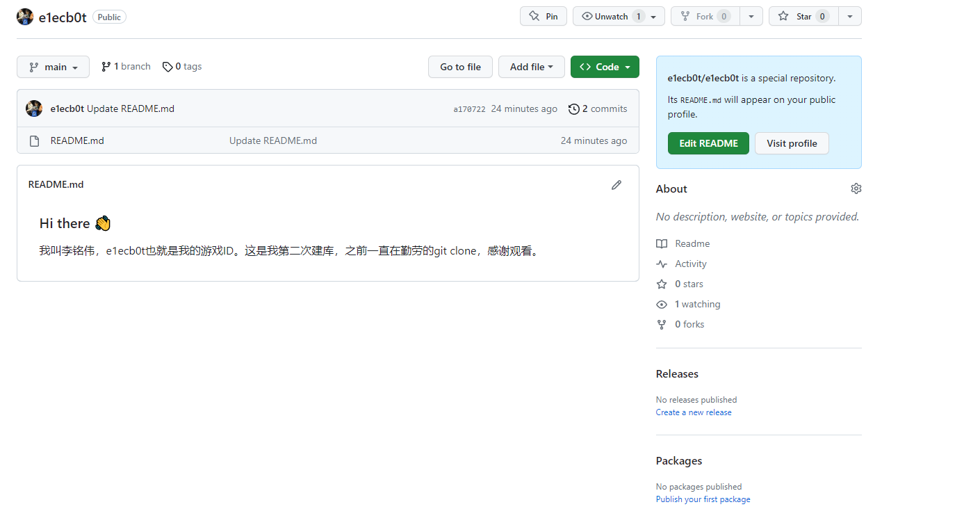This screenshot has height=516, width=980.
Task: View the 0 tags link
Action: 182,67
